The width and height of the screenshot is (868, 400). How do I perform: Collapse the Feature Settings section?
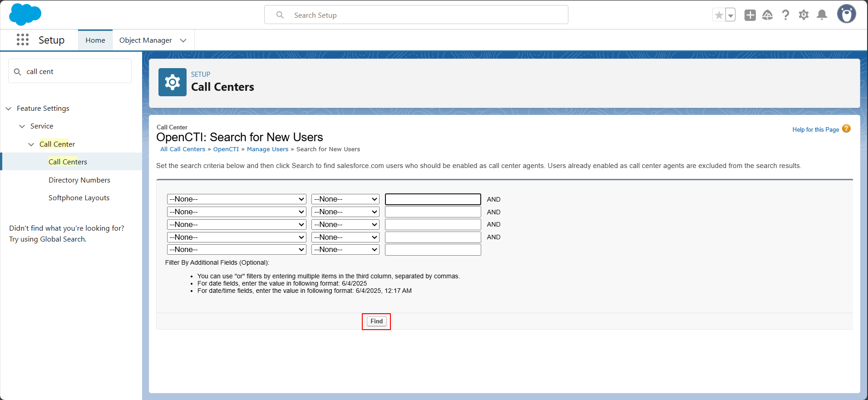pos(9,109)
